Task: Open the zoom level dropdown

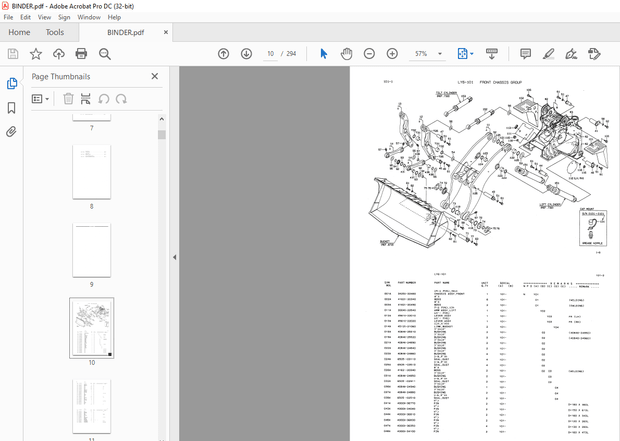Action: pos(440,54)
